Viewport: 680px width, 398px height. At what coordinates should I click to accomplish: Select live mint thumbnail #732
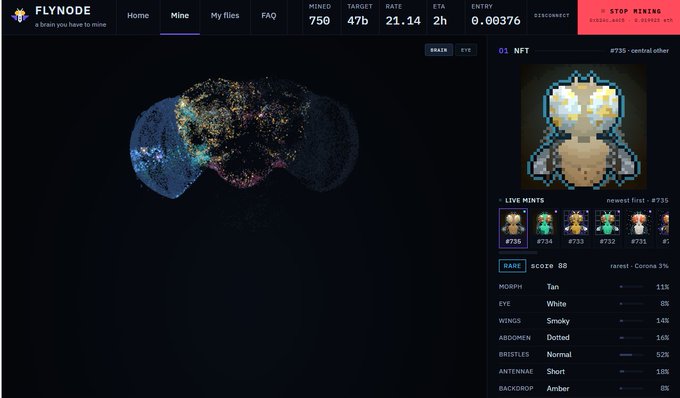click(607, 228)
